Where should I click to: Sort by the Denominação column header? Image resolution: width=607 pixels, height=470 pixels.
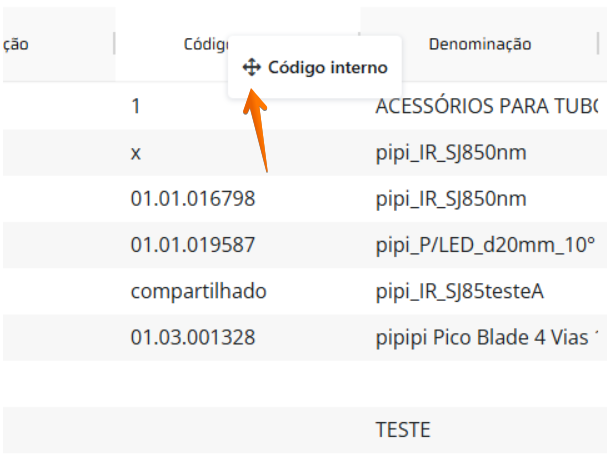[479, 44]
